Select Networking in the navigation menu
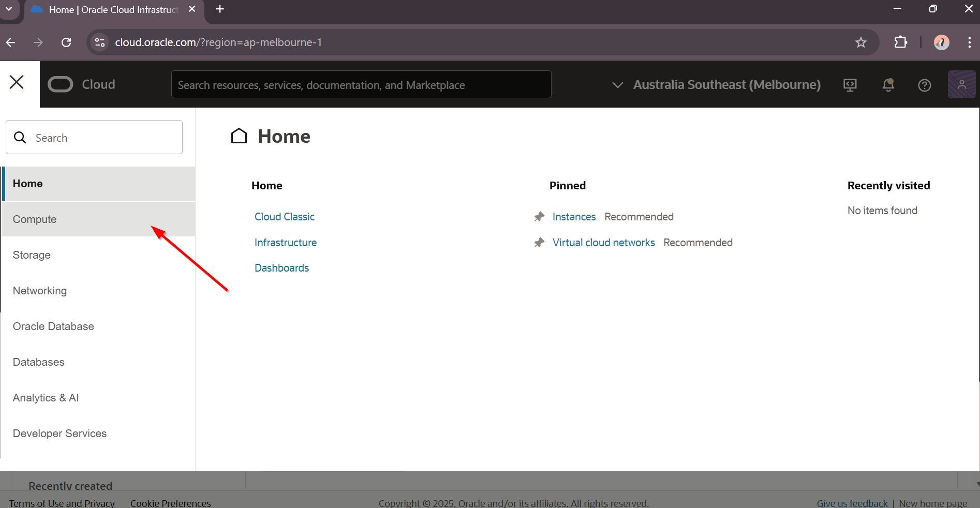 click(40, 291)
